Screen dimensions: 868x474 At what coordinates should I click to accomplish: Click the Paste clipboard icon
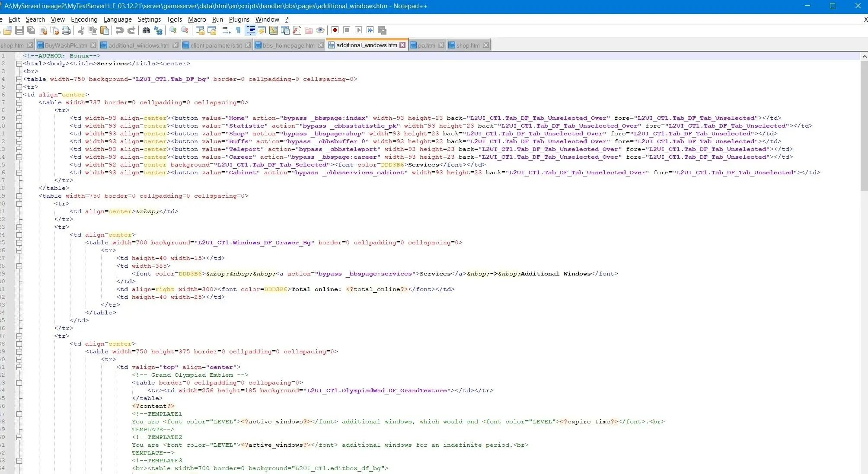click(104, 30)
